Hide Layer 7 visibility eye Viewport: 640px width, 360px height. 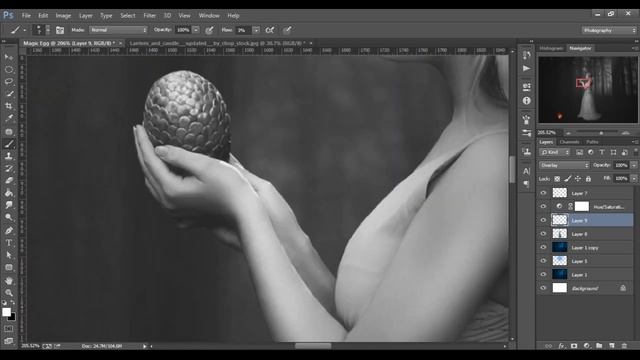coord(543,193)
